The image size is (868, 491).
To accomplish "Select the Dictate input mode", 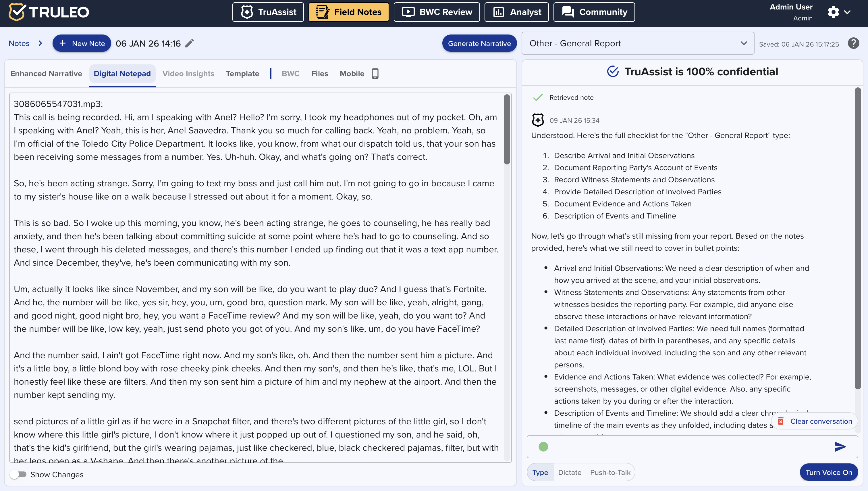I will [570, 472].
